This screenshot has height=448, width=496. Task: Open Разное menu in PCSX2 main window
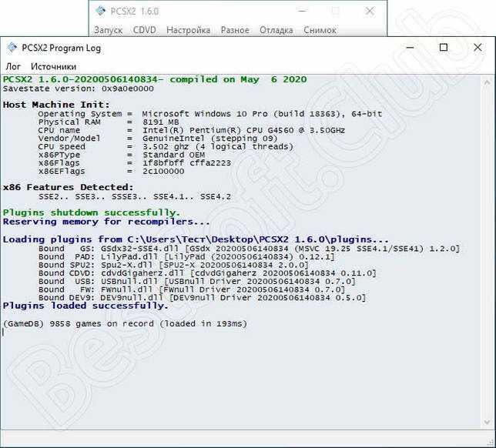click(x=235, y=30)
